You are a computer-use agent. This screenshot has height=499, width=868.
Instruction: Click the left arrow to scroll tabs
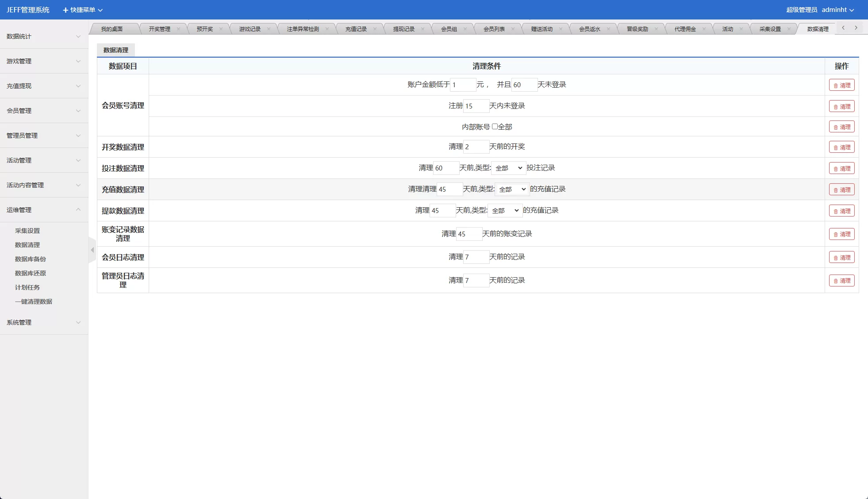tap(844, 27)
